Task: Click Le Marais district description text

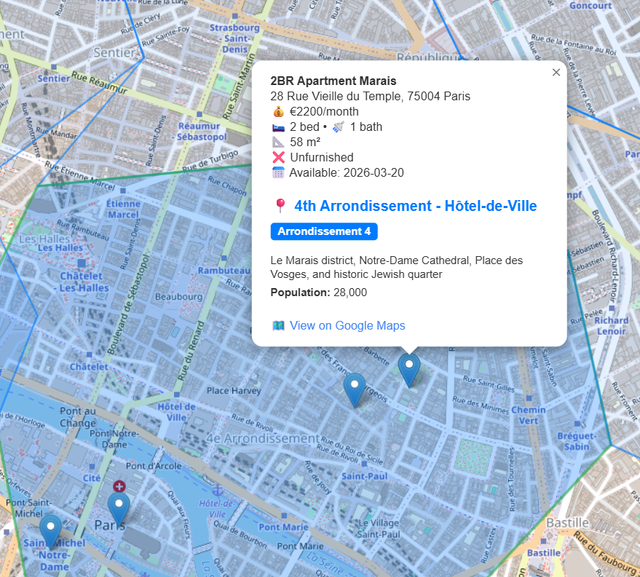Action: coord(396,267)
